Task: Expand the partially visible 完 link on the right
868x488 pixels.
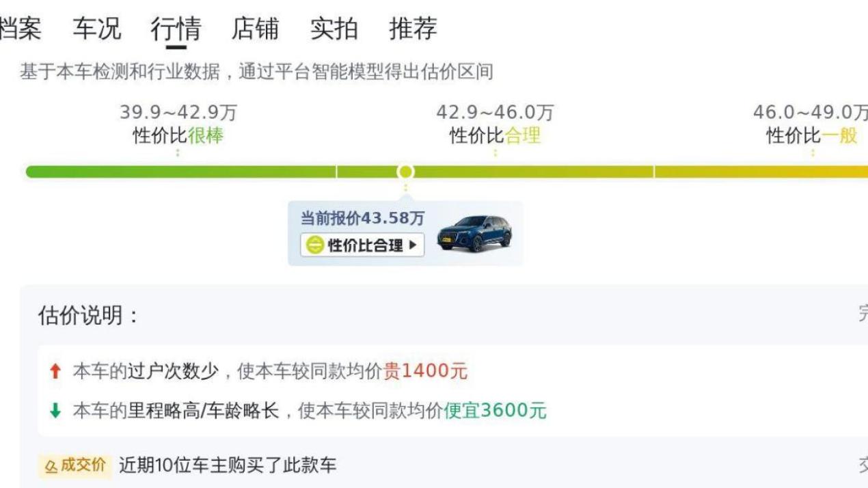Action: pyautogui.click(x=863, y=310)
